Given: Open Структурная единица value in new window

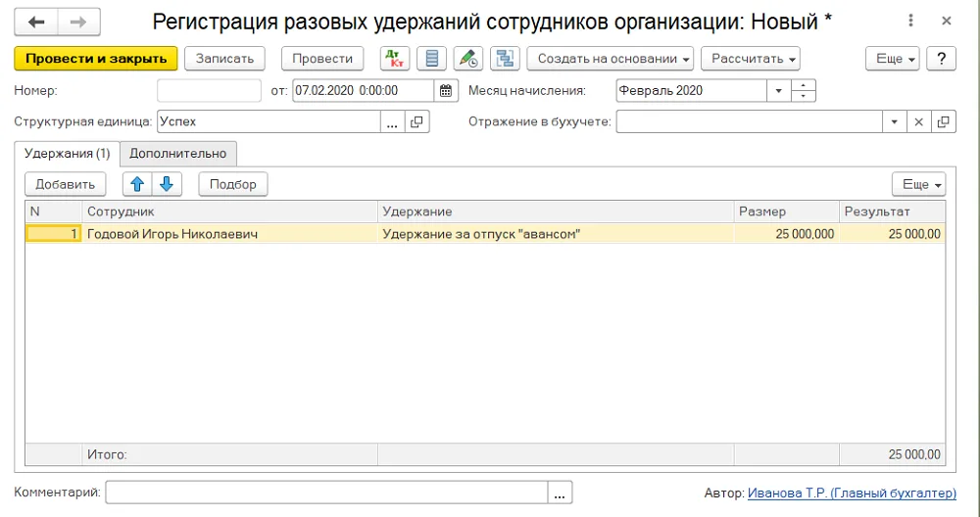Looking at the screenshot, I should pyautogui.click(x=416, y=121).
